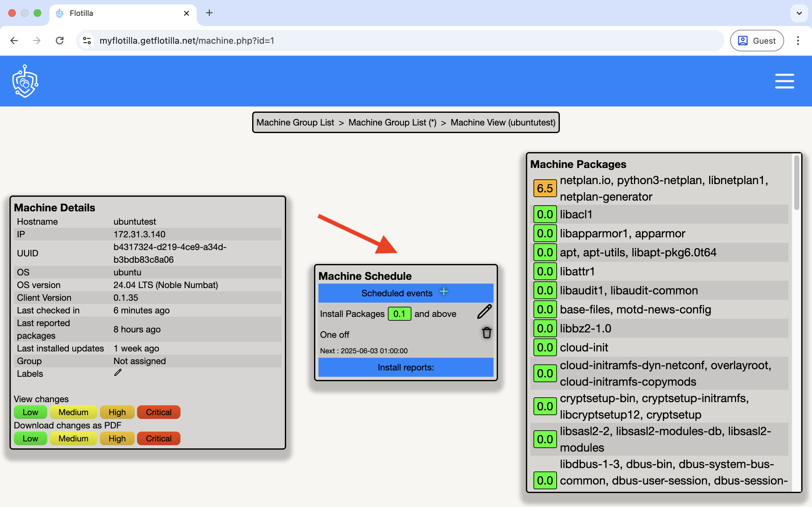Viewport: 812px width, 507px height.
Task: Open Chrome three-dot menu
Action: (x=798, y=41)
